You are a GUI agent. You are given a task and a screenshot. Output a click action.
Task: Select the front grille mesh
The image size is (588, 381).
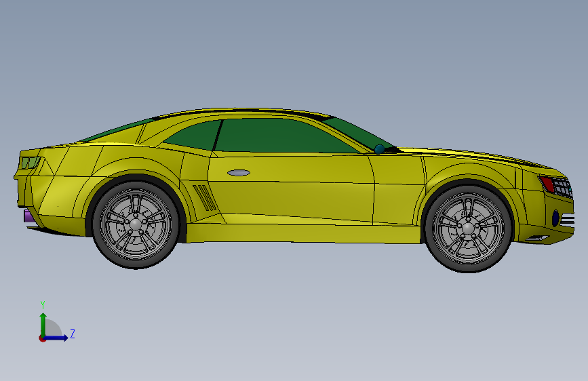(564, 188)
